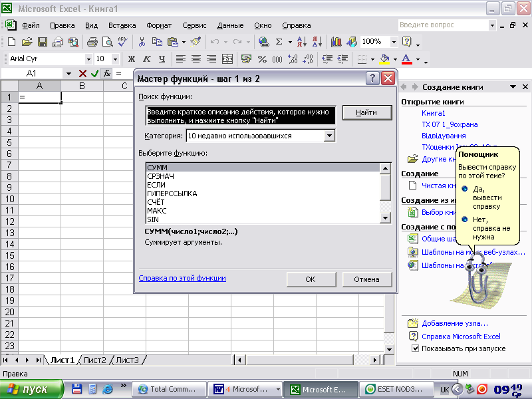Toggle underline Ч formatting
The width and height of the screenshot is (532, 399).
point(162,59)
